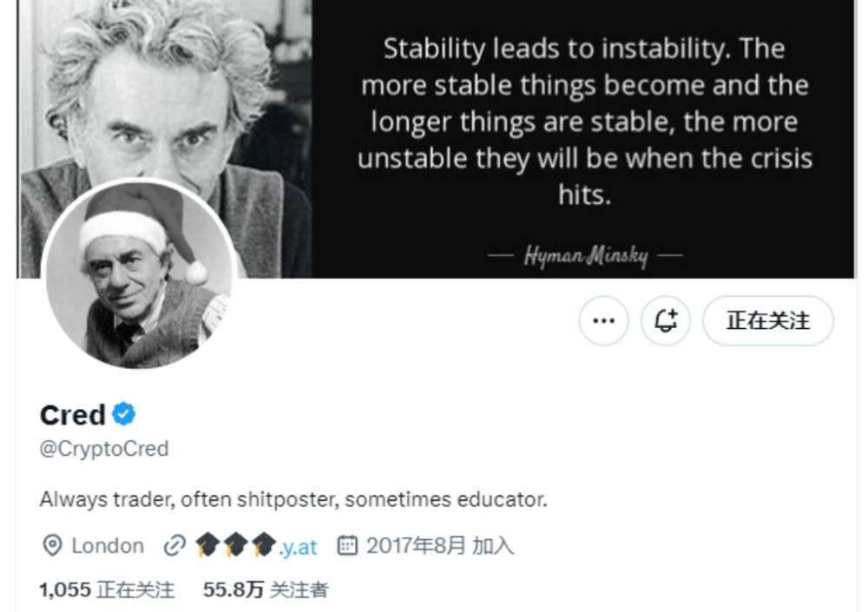Click the Hyman Minsky signature text
This screenshot has height=612, width=868.
pyautogui.click(x=586, y=256)
